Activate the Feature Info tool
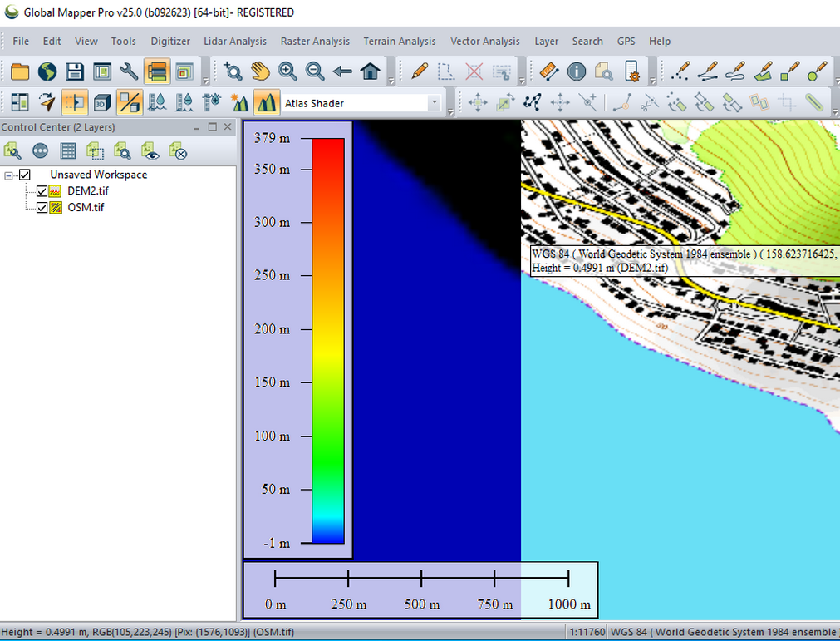 point(576,71)
